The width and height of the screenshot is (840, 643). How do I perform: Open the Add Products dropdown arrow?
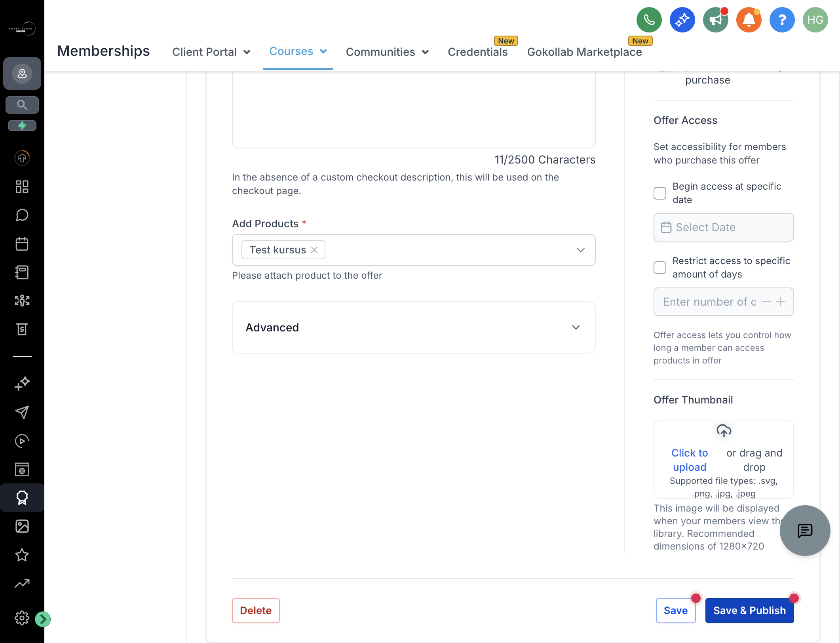click(580, 250)
